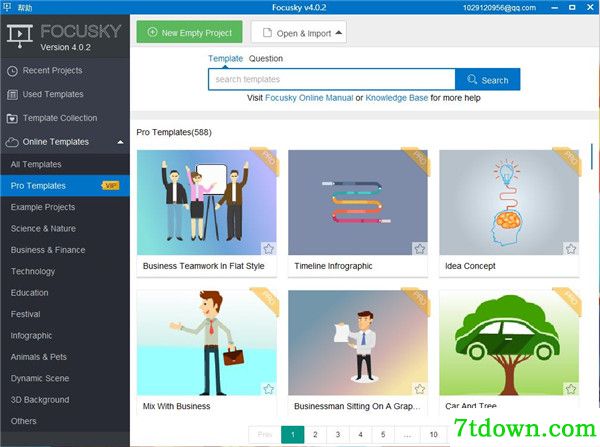Click the Search button
Image resolution: width=600 pixels, height=447 pixels.
[x=488, y=80]
